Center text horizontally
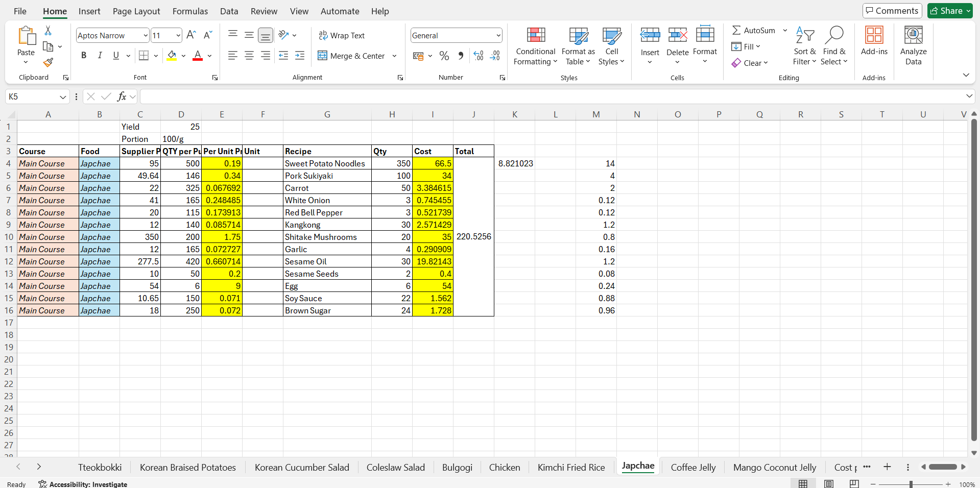 [x=249, y=56]
